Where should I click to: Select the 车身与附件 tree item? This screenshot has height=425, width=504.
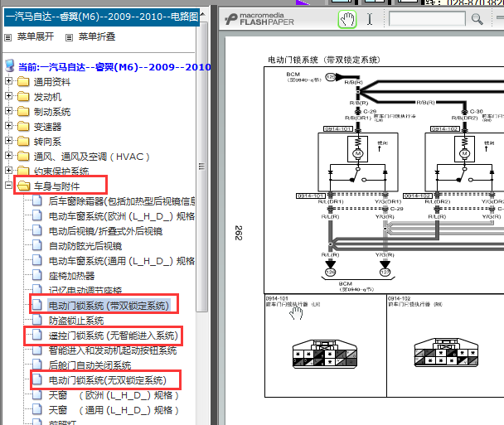point(56,186)
